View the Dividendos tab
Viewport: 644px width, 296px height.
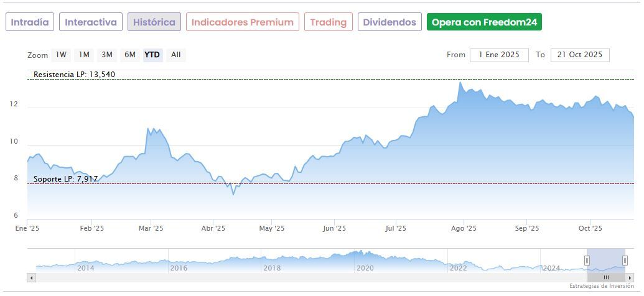(x=390, y=22)
